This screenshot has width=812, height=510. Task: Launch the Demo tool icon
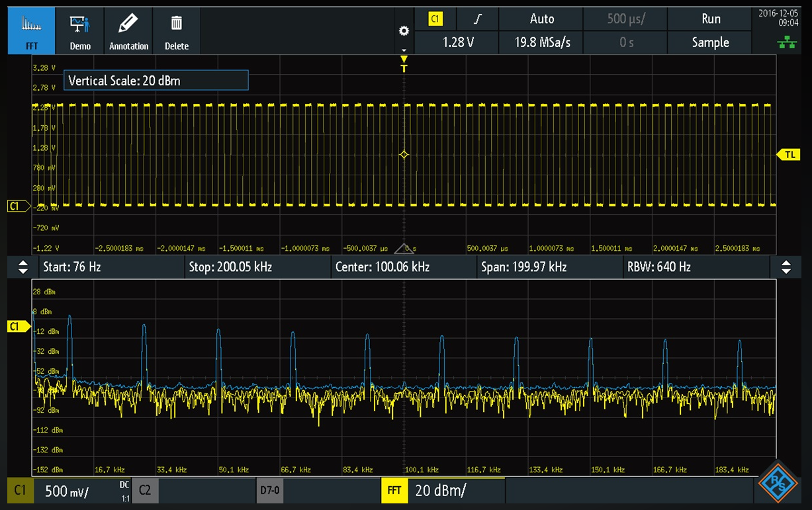click(80, 31)
